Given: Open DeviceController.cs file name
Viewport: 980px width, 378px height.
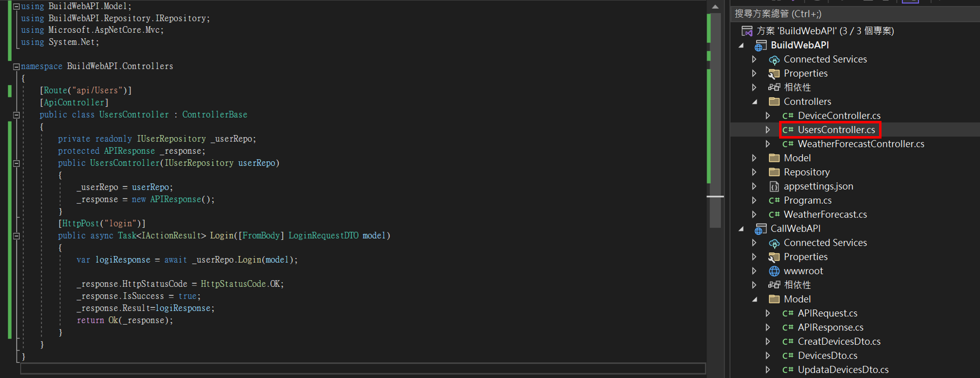Looking at the screenshot, I should pyautogui.click(x=839, y=116).
